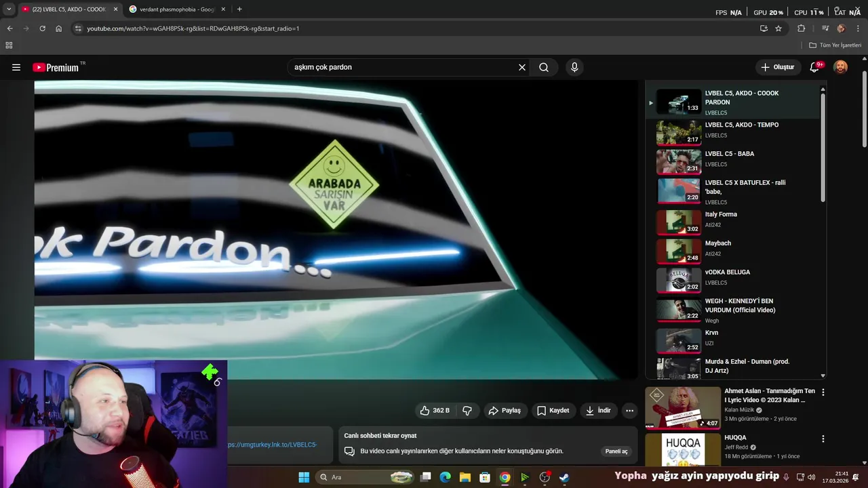
Task: Open Windows taskbar search box Ara
Action: [366, 477]
